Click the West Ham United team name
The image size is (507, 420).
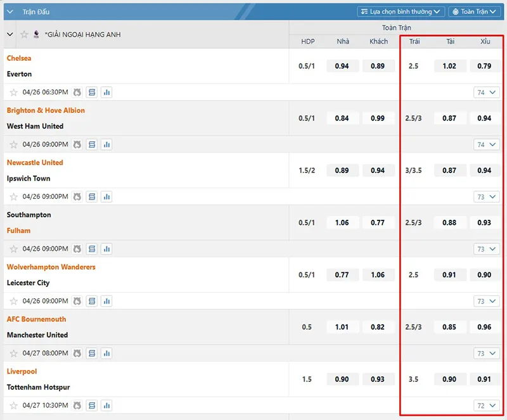click(35, 126)
